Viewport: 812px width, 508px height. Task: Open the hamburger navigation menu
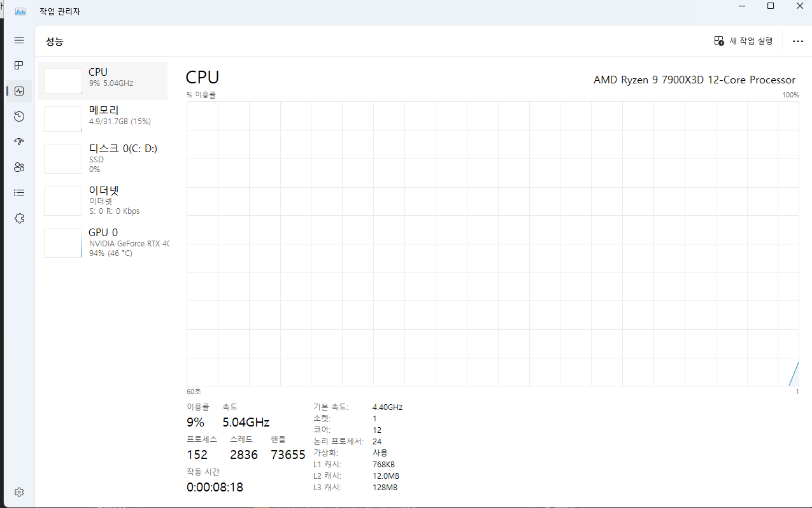(19, 40)
